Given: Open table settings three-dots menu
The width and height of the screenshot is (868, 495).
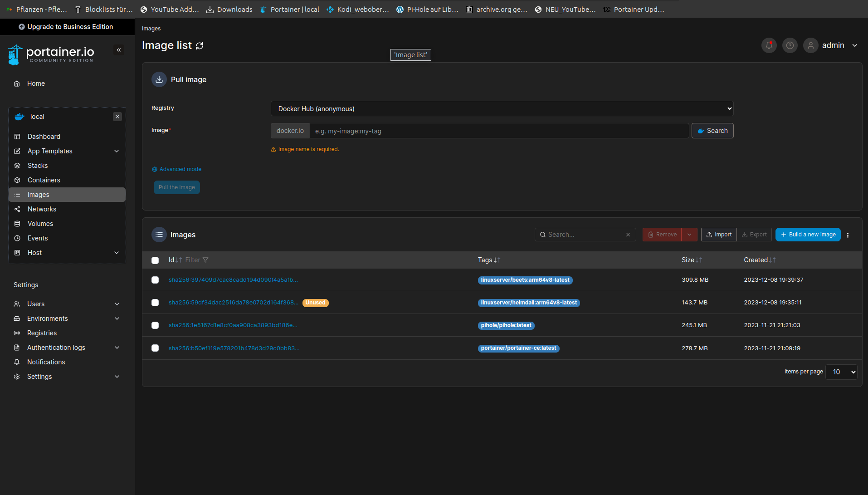Looking at the screenshot, I should (848, 235).
